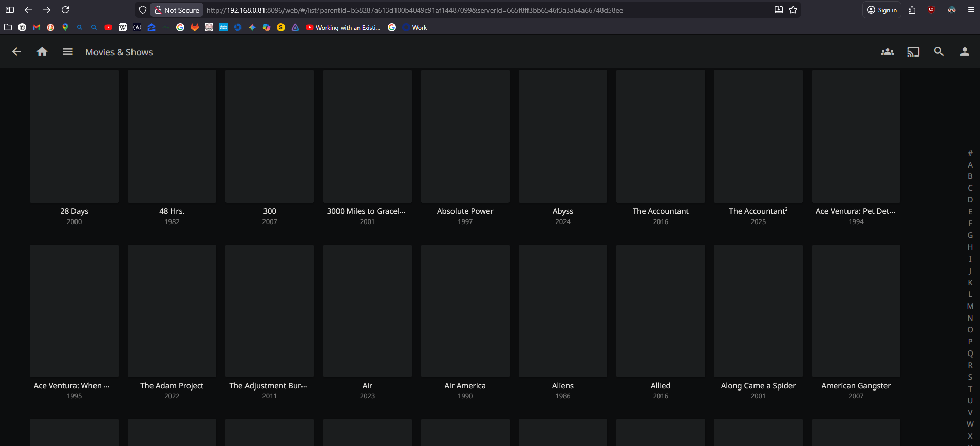Open the user profile icon
The height and width of the screenshot is (446, 980).
coord(964,52)
